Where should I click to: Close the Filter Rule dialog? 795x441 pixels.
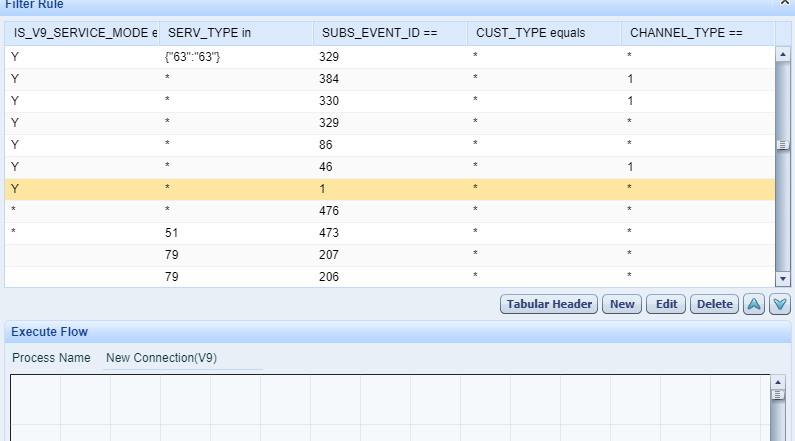pos(784,3)
